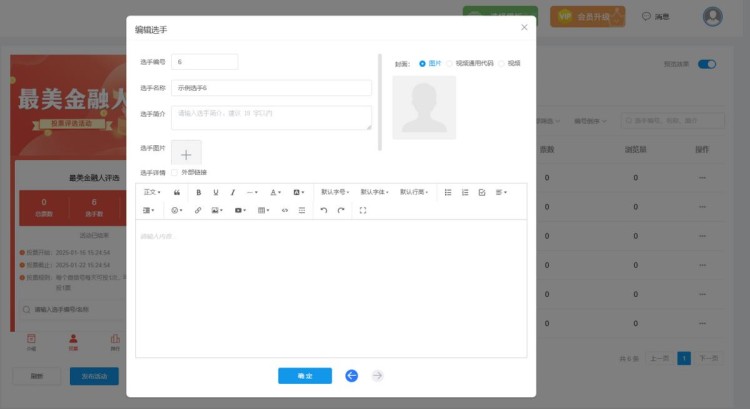Insert an unordered bullet list
This screenshot has height=409, width=750.
click(447, 192)
